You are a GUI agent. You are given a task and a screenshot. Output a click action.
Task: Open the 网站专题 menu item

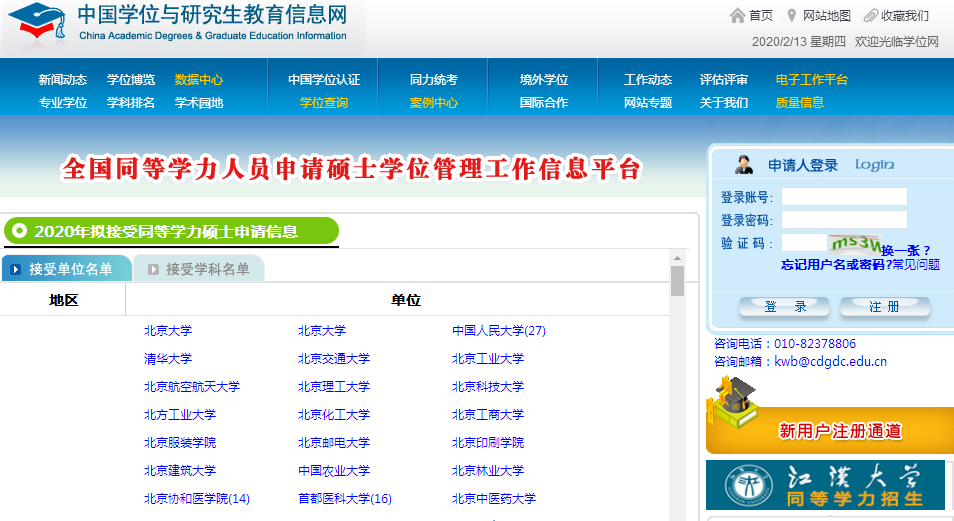coord(648,103)
